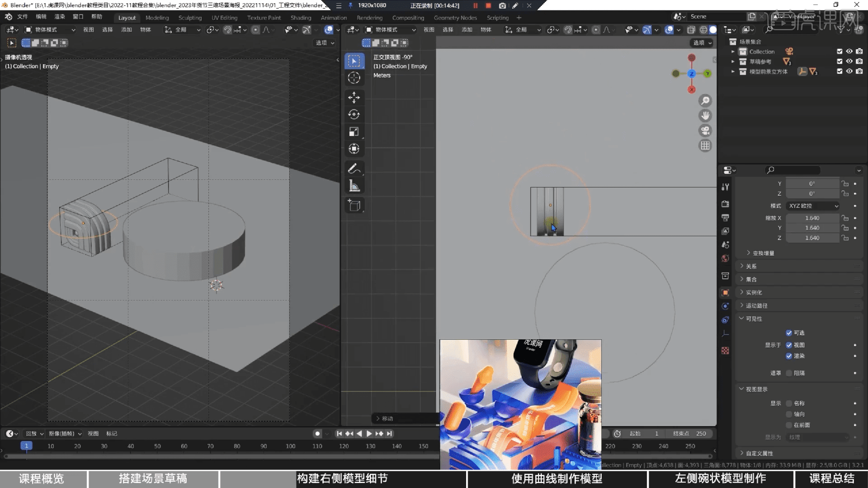The width and height of the screenshot is (868, 488).
Task: Toggle snapping magnet in right viewport header
Action: point(568,30)
